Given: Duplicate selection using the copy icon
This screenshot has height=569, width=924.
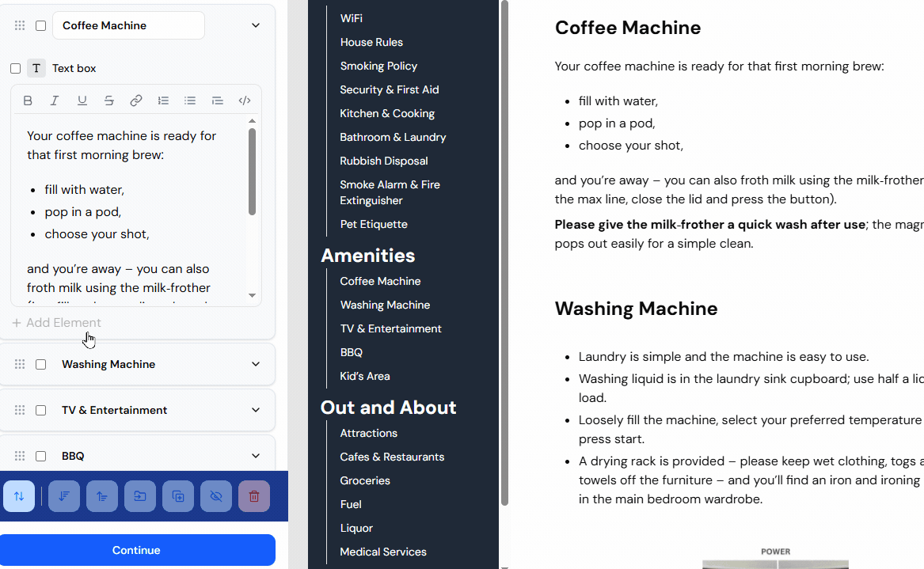Looking at the screenshot, I should pyautogui.click(x=177, y=496).
